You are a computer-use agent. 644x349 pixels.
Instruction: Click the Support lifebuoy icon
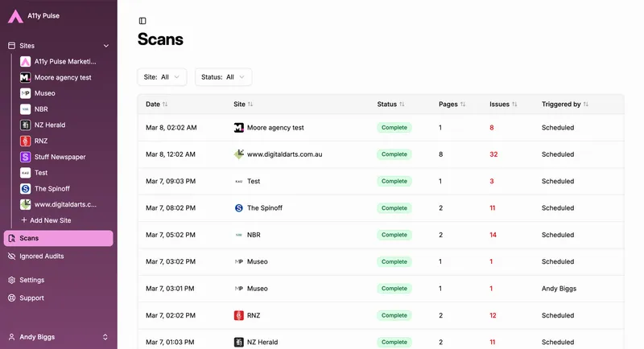point(11,298)
